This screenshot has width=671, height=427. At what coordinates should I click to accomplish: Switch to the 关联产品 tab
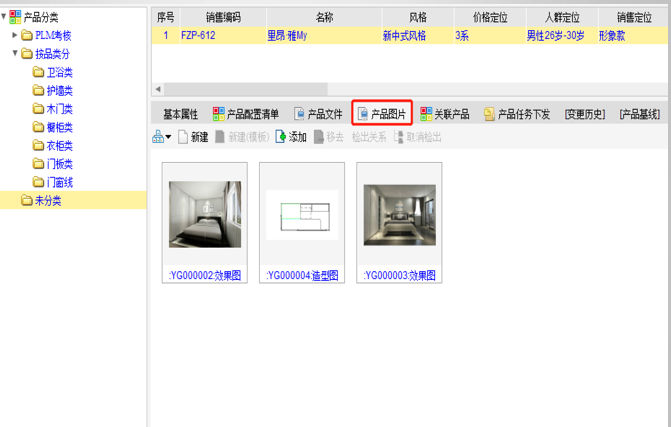pos(445,114)
